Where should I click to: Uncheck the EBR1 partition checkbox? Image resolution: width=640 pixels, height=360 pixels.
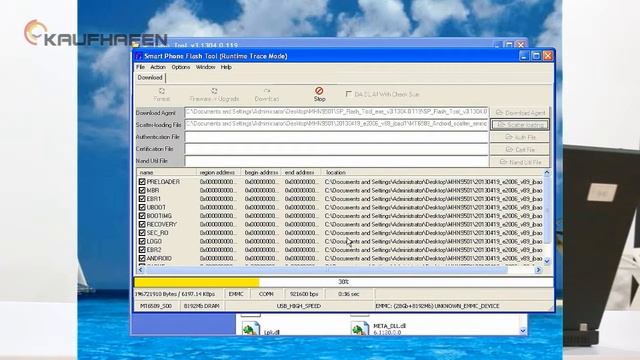click(x=142, y=199)
